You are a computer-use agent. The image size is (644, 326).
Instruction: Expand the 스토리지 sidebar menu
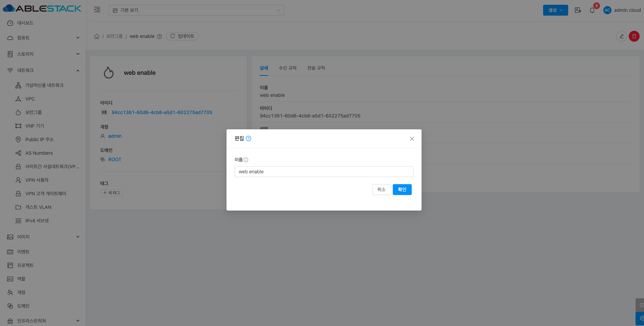coord(43,54)
